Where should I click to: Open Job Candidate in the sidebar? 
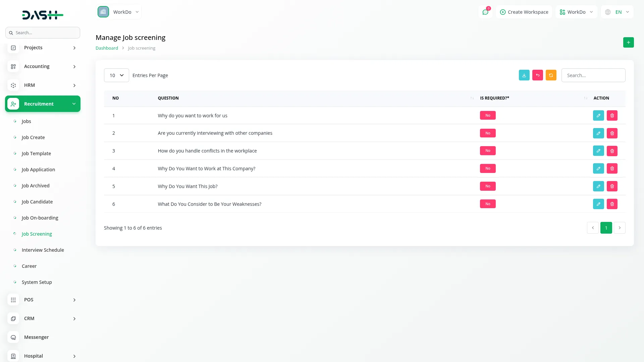click(37, 202)
